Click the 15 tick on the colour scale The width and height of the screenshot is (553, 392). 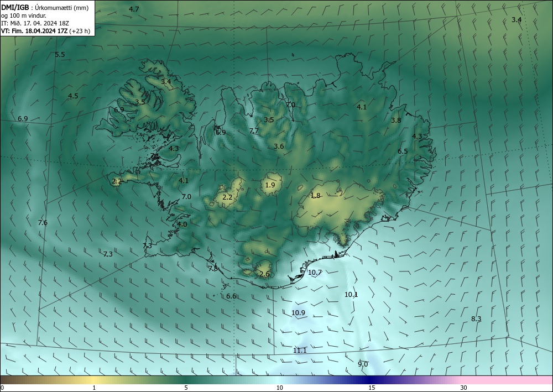[372, 388]
